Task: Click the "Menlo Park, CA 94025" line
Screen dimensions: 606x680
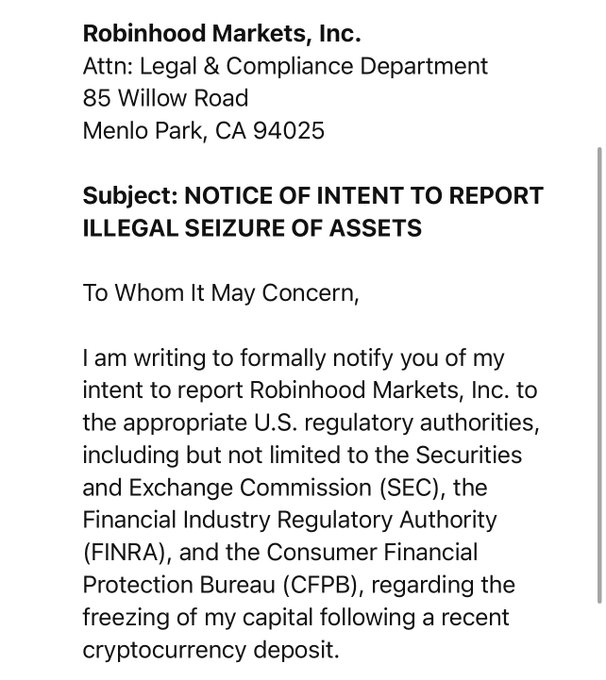Action: tap(204, 131)
